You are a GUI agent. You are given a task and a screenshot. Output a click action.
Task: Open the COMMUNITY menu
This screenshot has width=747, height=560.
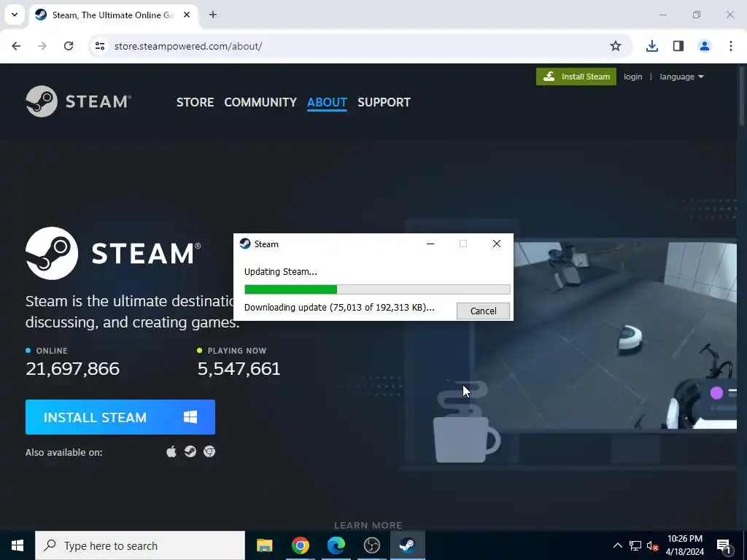260,102
